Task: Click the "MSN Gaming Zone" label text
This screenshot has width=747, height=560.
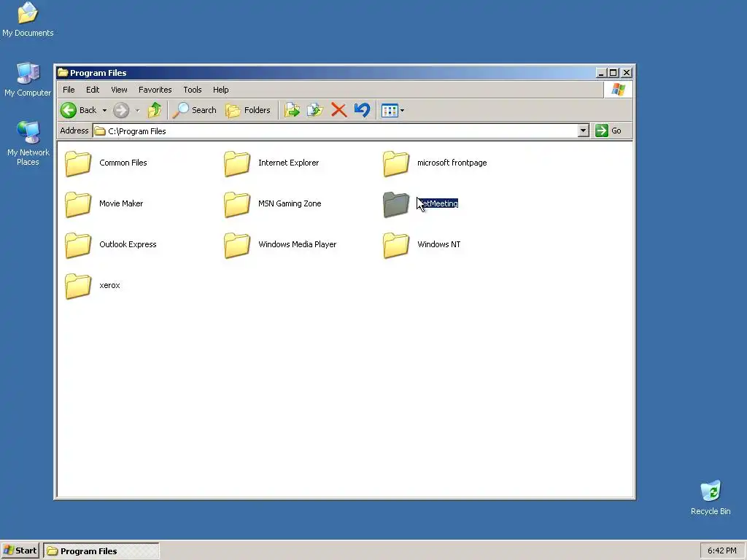Action: (x=290, y=203)
